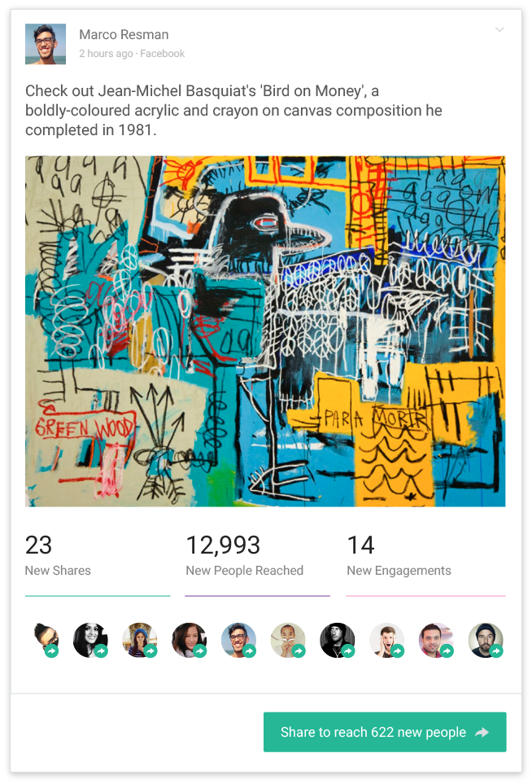The image size is (532, 784).
Task: Click Share to reach 622 new people
Action: click(x=385, y=732)
